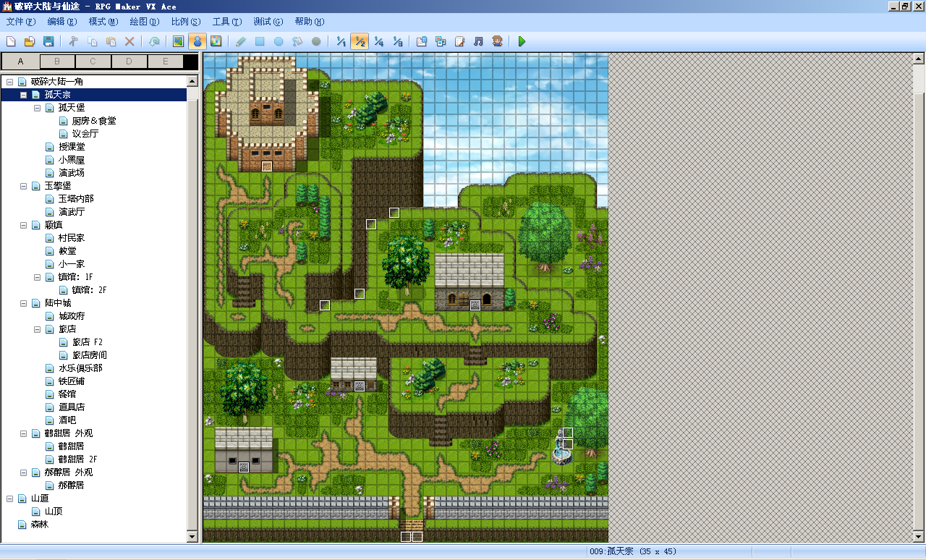Image resolution: width=926 pixels, height=560 pixels.
Task: Select the Pencil drawing tool
Action: [241, 41]
